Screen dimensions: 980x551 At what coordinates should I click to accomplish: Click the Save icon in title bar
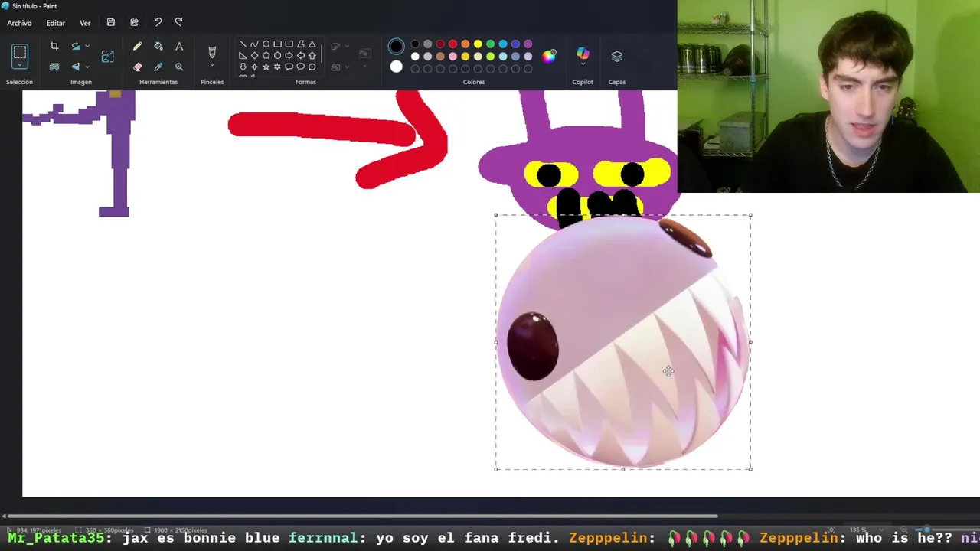111,22
